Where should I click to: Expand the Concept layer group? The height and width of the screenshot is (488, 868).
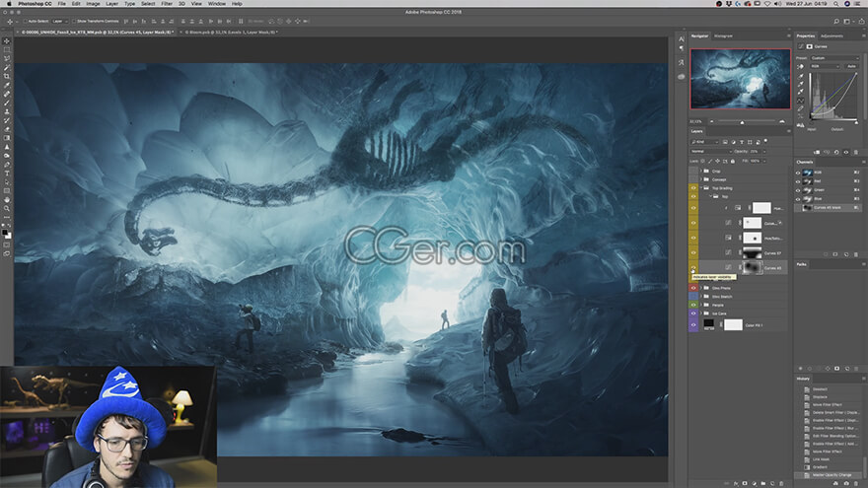point(701,179)
